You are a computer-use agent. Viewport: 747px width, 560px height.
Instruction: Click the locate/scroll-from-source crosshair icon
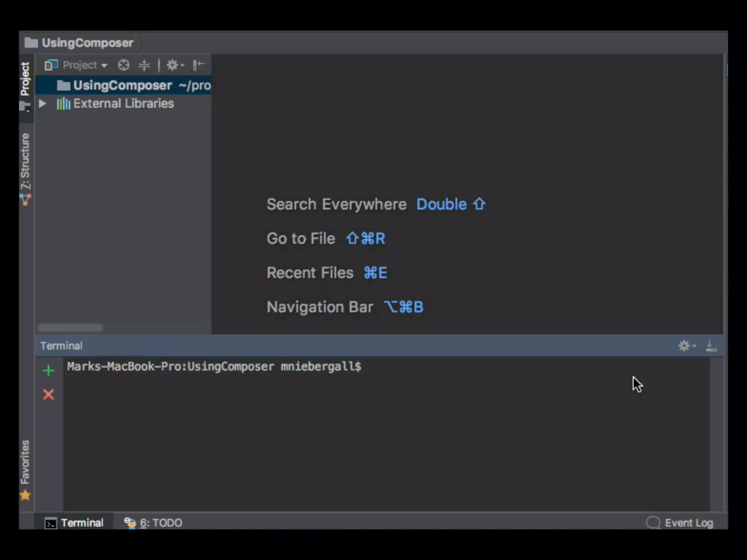click(124, 65)
